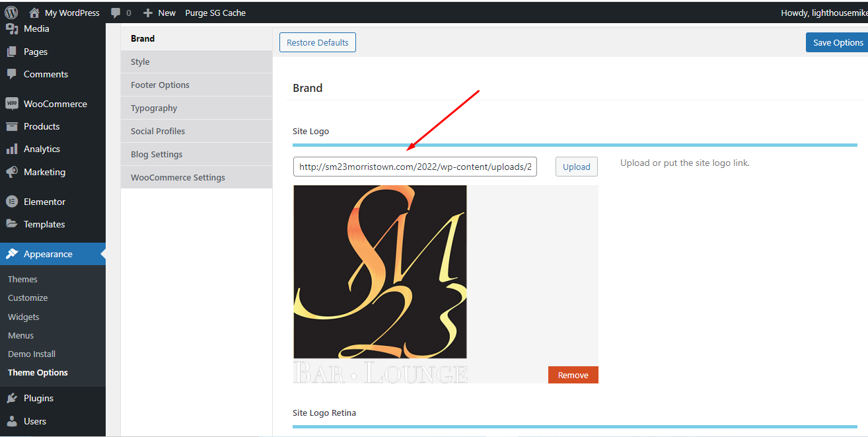The width and height of the screenshot is (868, 437).
Task: Open the Customize submenu item
Action: point(28,298)
